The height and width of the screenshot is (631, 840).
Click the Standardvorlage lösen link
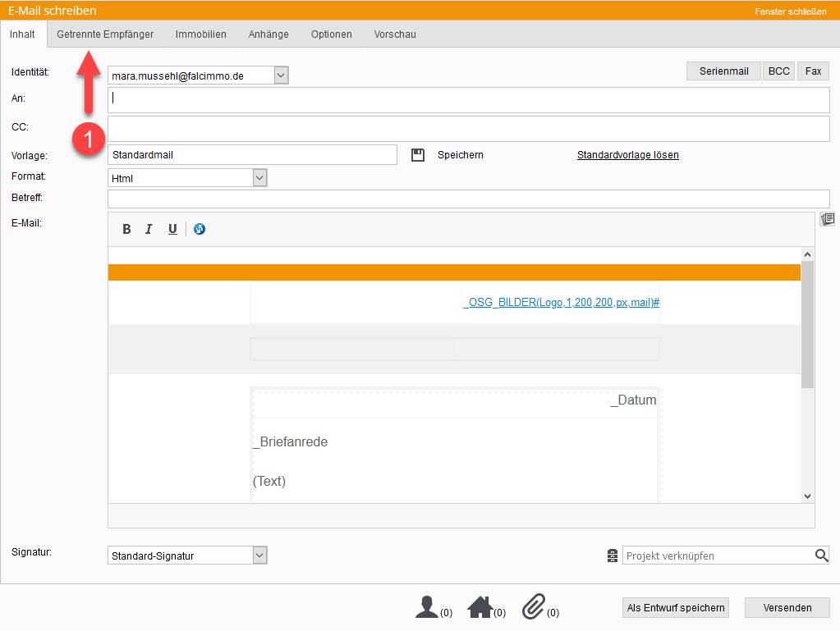tap(627, 155)
